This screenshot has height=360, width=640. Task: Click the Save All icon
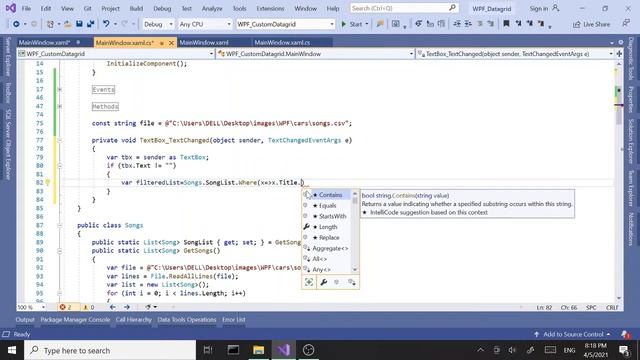point(91,24)
